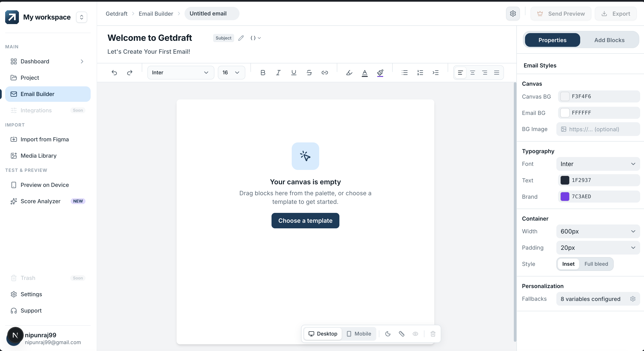This screenshot has height=351, width=644.
Task: Click Export button
Action: click(616, 14)
